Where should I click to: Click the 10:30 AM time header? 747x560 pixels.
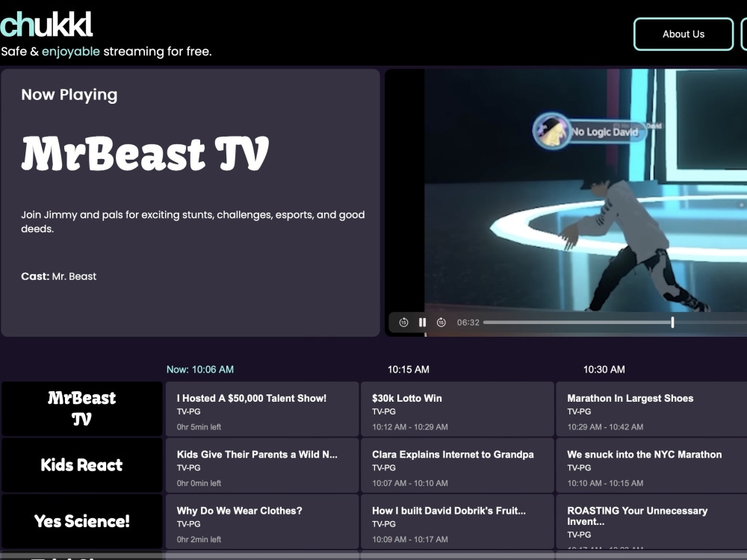pos(604,370)
